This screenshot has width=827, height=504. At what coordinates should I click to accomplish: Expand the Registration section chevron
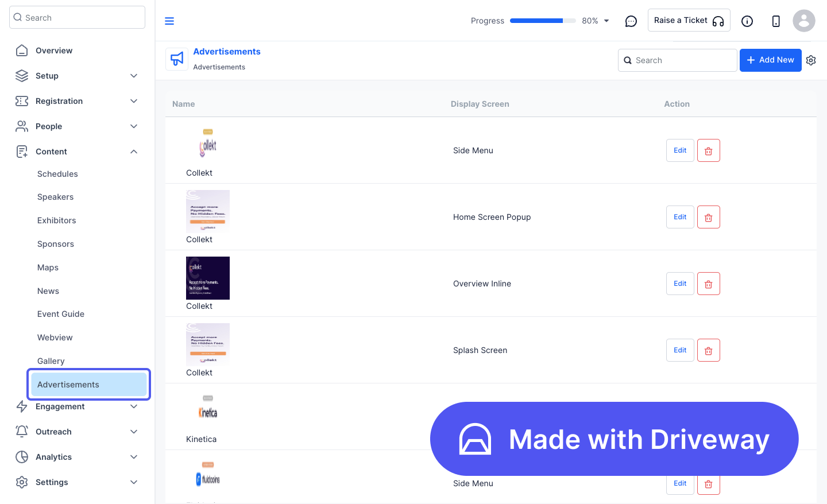[134, 101]
